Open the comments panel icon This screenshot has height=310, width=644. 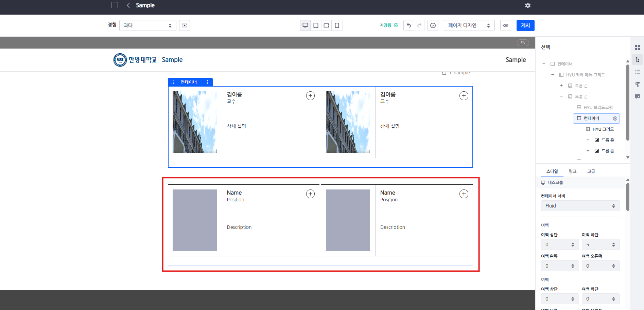pos(637,96)
